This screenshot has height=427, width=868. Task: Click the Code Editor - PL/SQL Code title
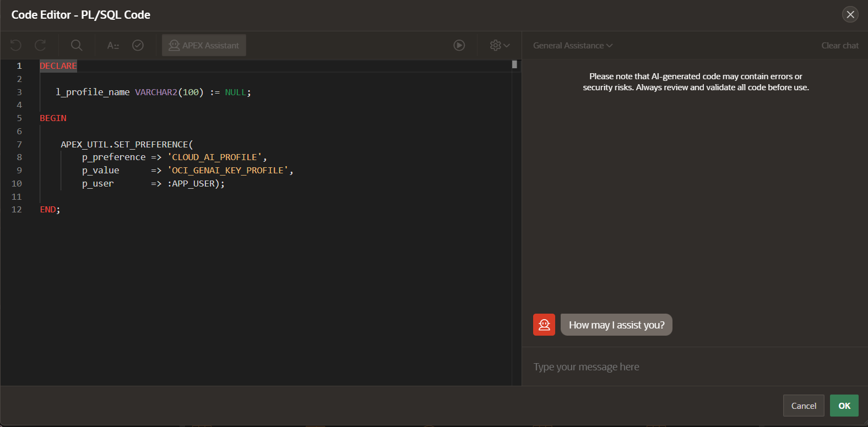click(x=81, y=15)
